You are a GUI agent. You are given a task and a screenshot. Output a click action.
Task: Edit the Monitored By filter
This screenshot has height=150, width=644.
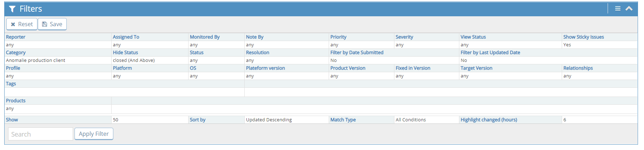coord(204,37)
